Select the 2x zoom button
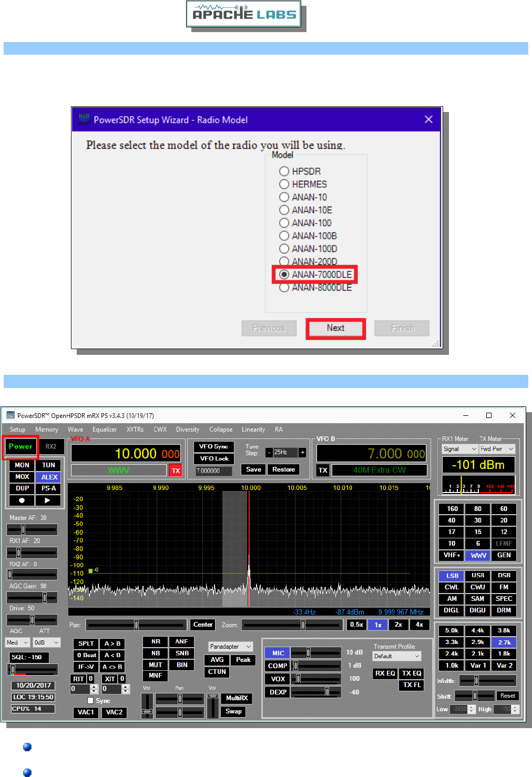The width and height of the screenshot is (532, 777). click(398, 625)
